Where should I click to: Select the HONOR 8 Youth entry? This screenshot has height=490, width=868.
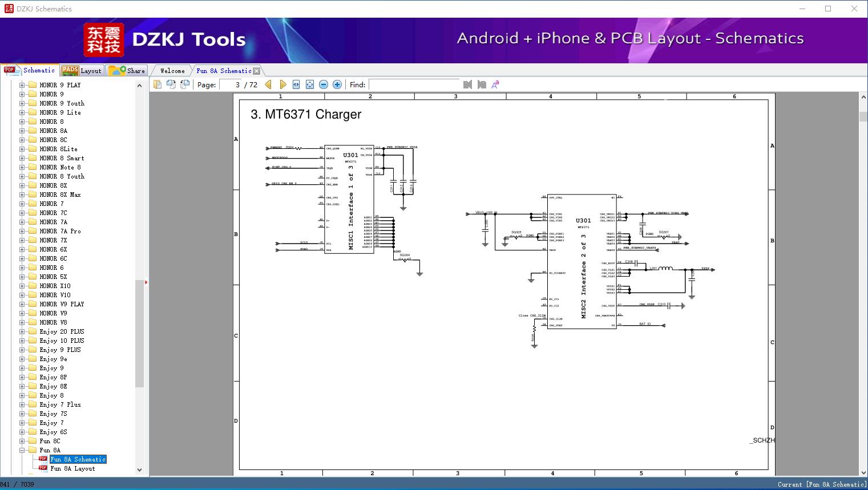tap(62, 176)
